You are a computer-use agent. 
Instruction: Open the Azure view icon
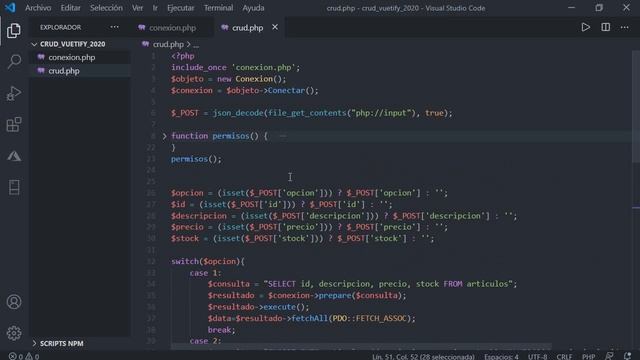14,156
